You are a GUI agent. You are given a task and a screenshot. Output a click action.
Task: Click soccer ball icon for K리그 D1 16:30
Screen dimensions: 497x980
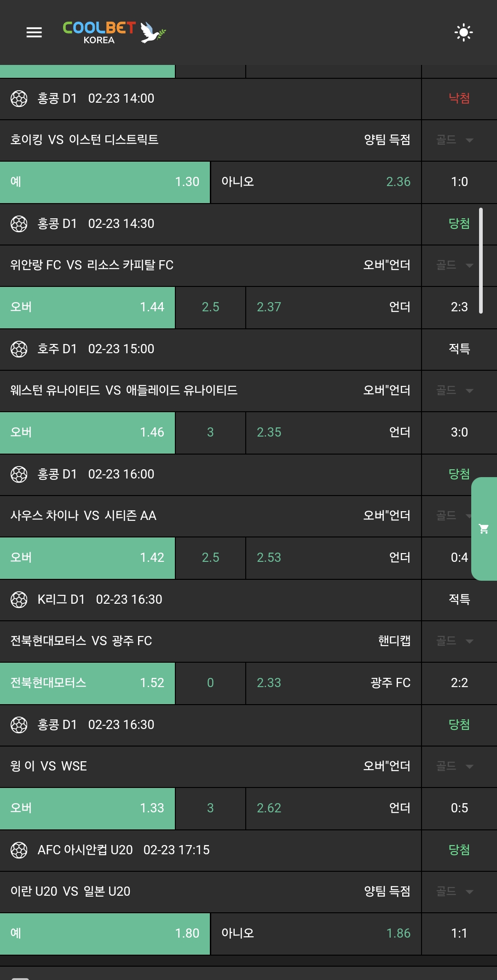coord(19,600)
